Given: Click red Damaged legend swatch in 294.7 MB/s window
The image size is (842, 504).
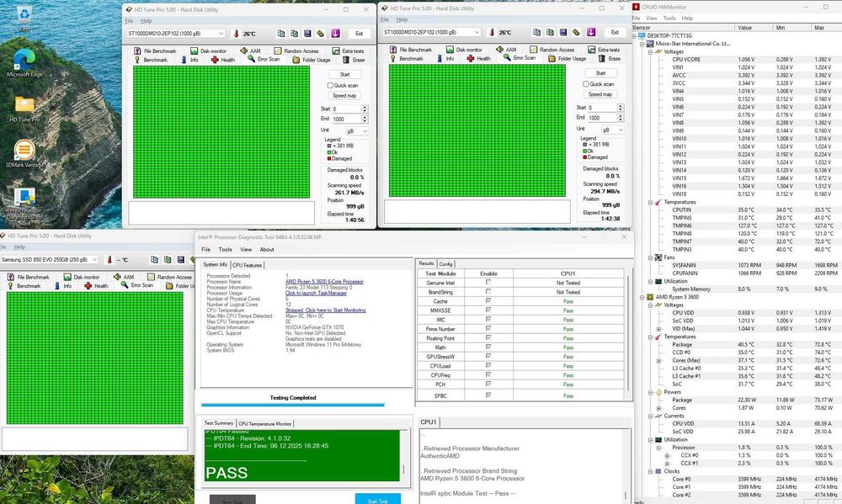Looking at the screenshot, I should [585, 157].
